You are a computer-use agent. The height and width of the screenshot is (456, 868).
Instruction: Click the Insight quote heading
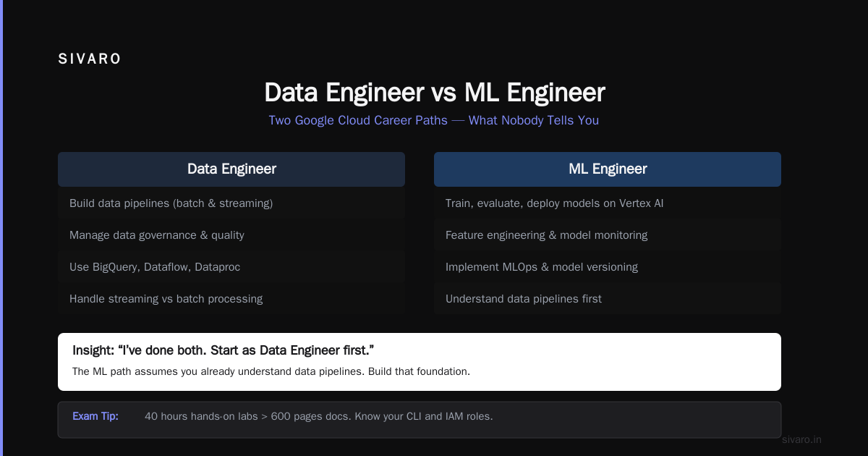point(223,350)
